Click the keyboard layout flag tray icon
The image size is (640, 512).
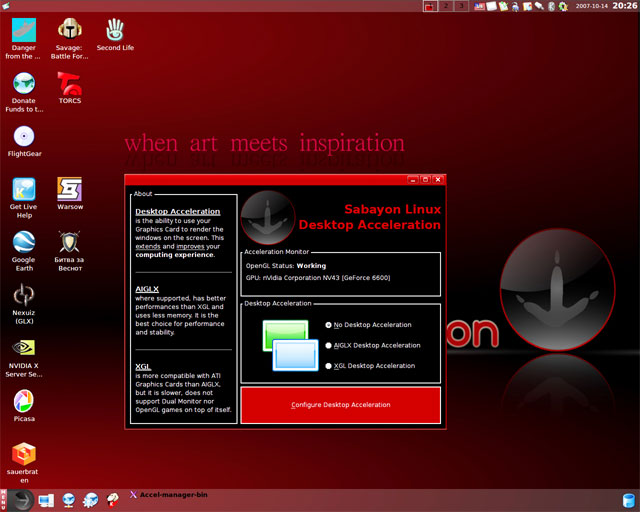(479, 6)
